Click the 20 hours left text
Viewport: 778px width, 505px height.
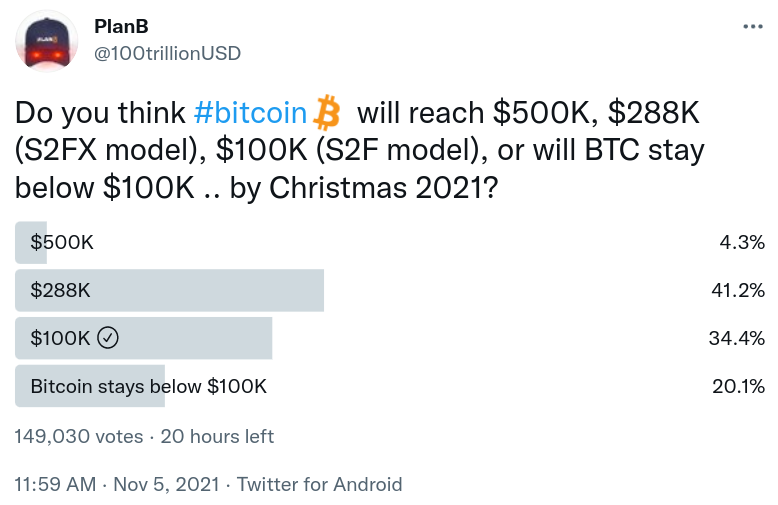[x=217, y=437]
